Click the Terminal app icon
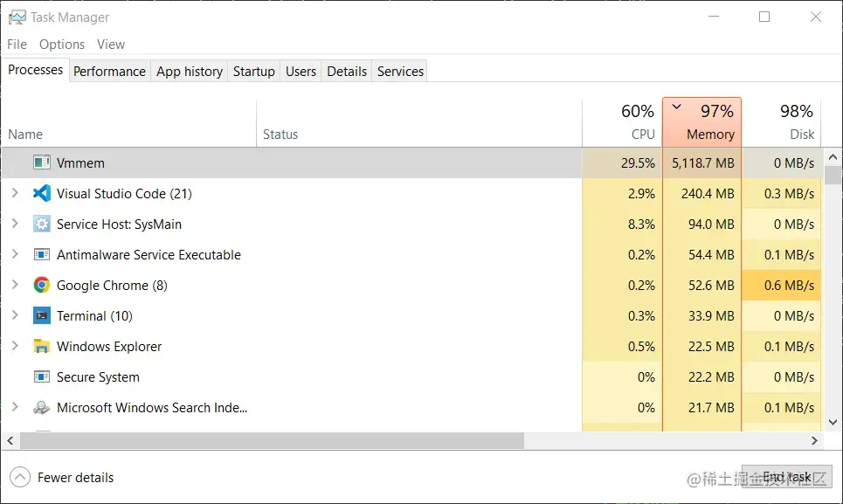The image size is (843, 504). 41,315
